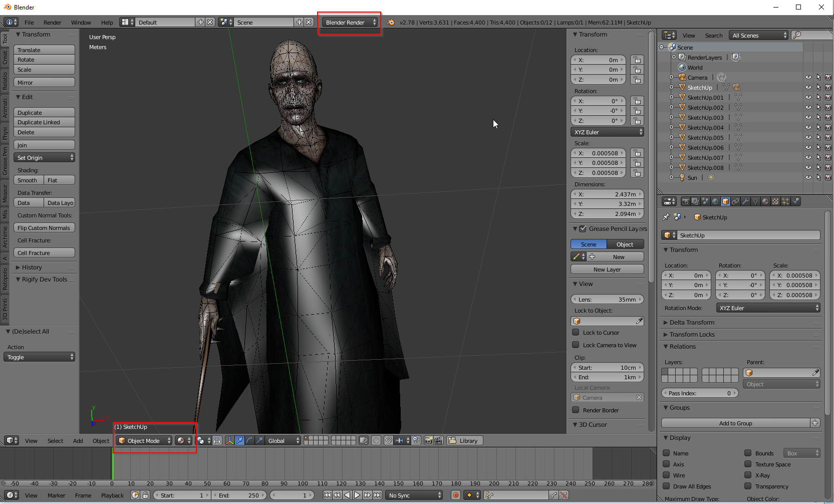Viewport: 834px width, 504px height.
Task: Open the Particles properties tab sparkle icon
Action: point(785,201)
